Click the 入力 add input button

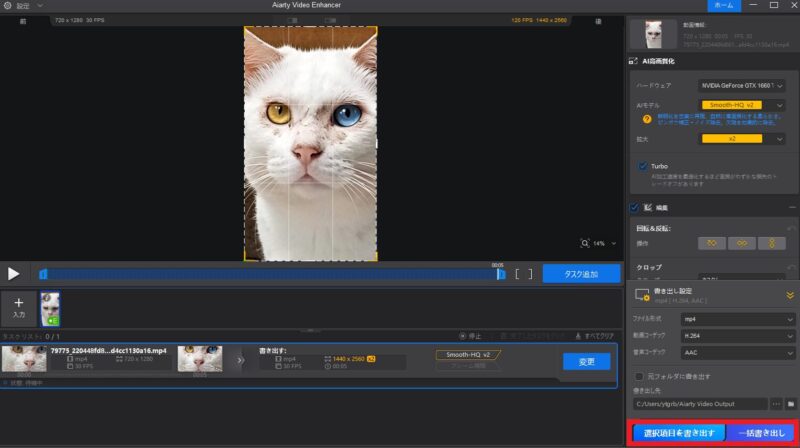click(18, 308)
